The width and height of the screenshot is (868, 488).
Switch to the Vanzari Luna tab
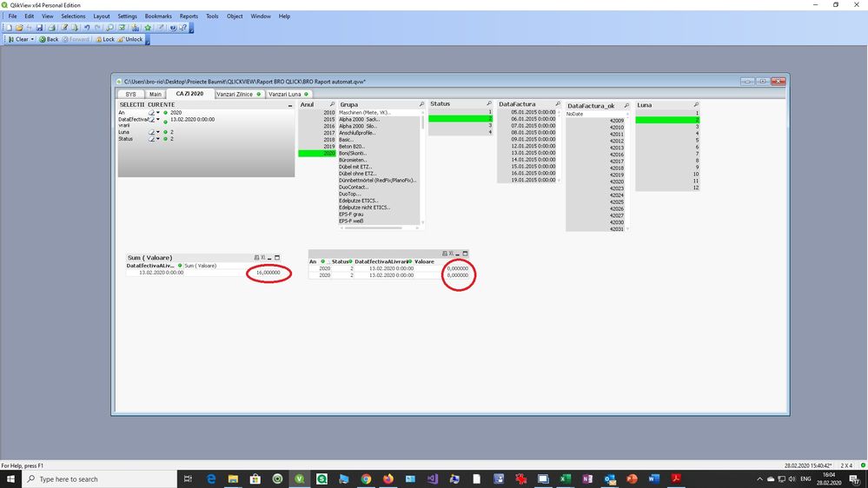pyautogui.click(x=288, y=94)
